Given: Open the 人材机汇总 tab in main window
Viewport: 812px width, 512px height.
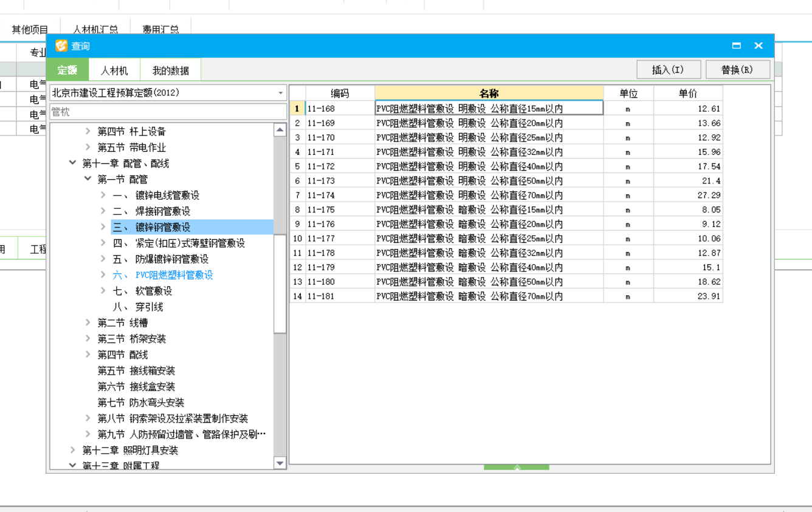Looking at the screenshot, I should pos(95,29).
